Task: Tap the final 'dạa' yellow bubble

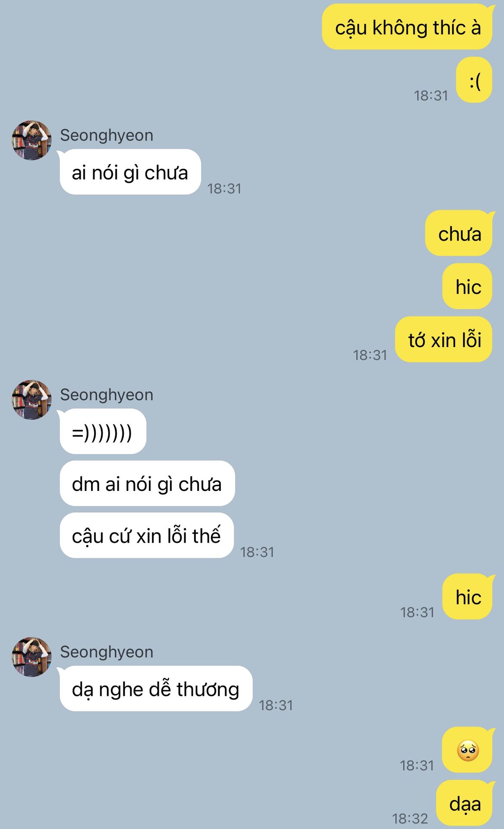Action: click(464, 803)
